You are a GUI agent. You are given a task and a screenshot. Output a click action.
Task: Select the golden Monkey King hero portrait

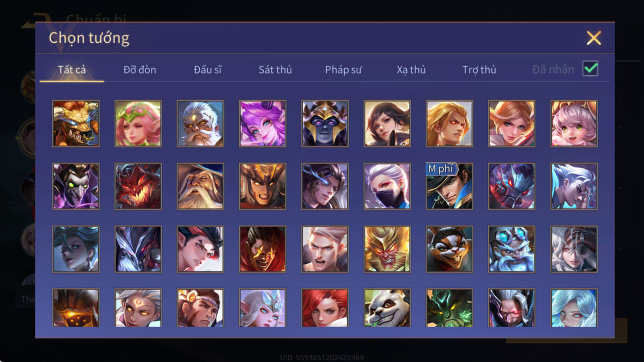[x=387, y=249]
